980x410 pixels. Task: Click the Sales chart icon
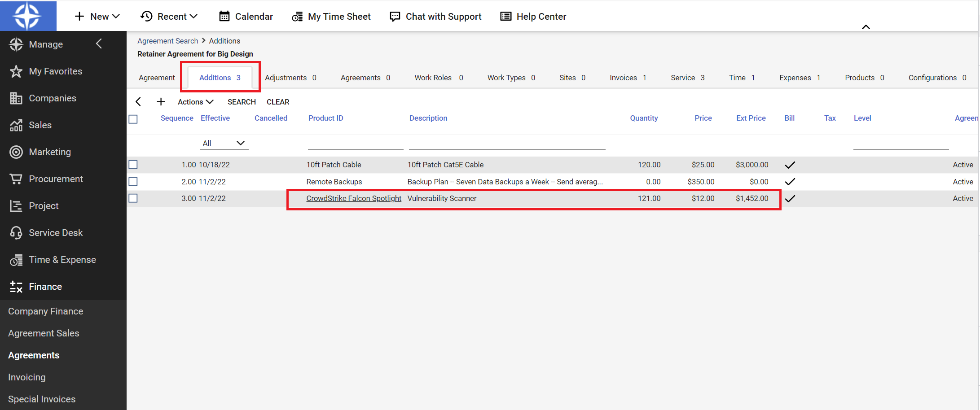point(16,125)
